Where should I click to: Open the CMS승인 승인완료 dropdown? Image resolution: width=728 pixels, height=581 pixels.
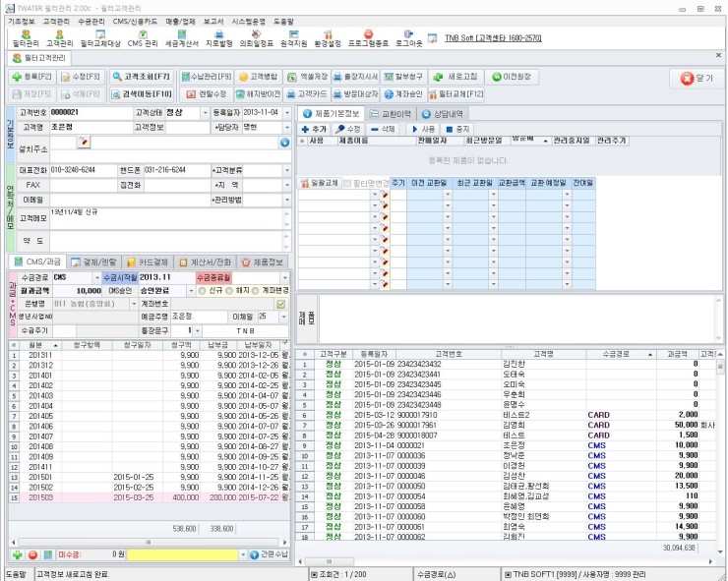pyautogui.click(x=191, y=291)
